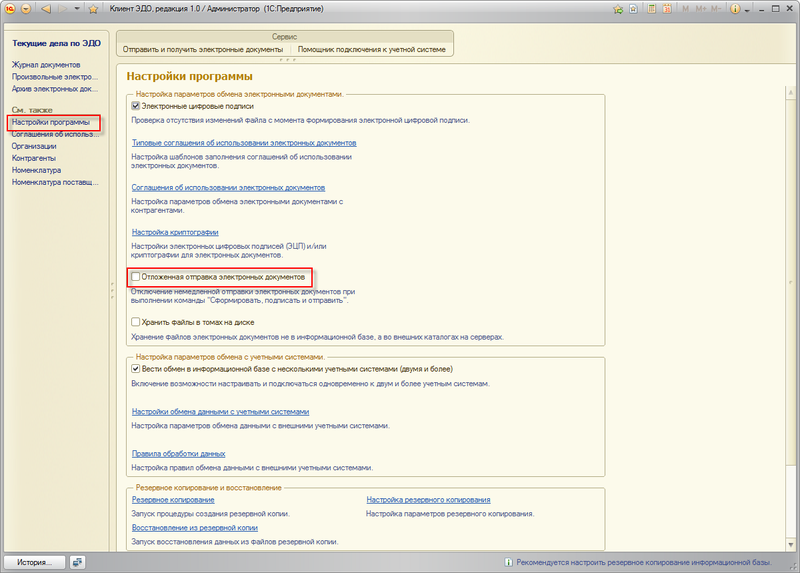Open dropdown arrow next to info icon
Viewport: 800px width, 573px height.
click(x=748, y=9)
